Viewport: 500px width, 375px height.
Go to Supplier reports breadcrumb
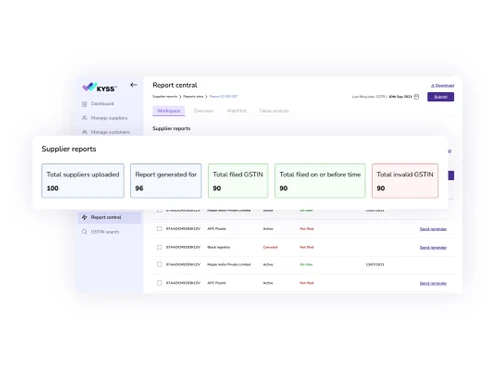[x=165, y=96]
